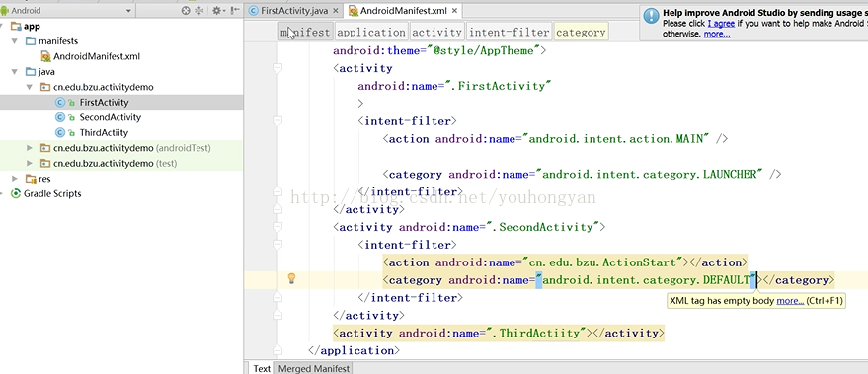Viewport: 868px width, 374px height.
Task: Click the class icon beside SecondActivity
Action: [x=60, y=117]
